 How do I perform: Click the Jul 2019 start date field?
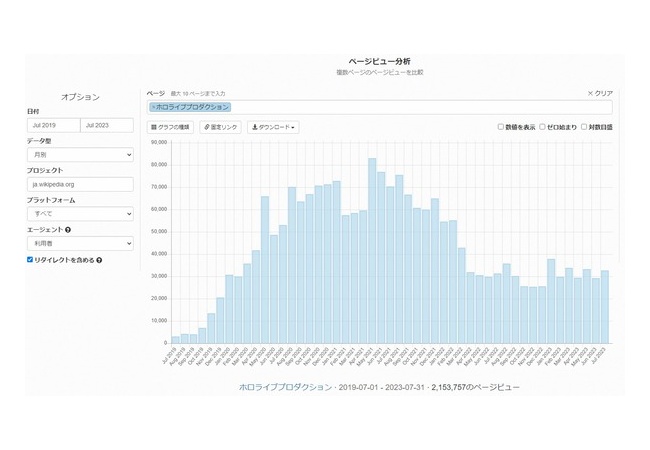53,125
